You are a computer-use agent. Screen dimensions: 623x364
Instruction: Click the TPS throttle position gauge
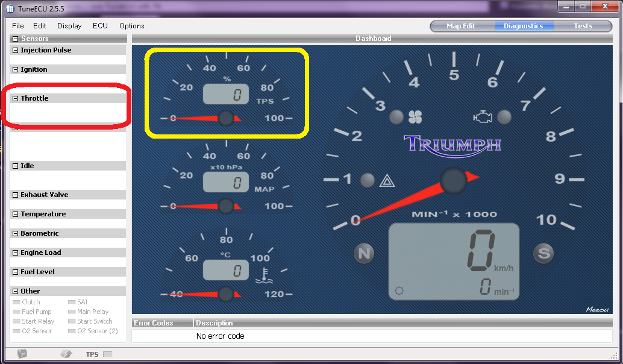[x=226, y=93]
